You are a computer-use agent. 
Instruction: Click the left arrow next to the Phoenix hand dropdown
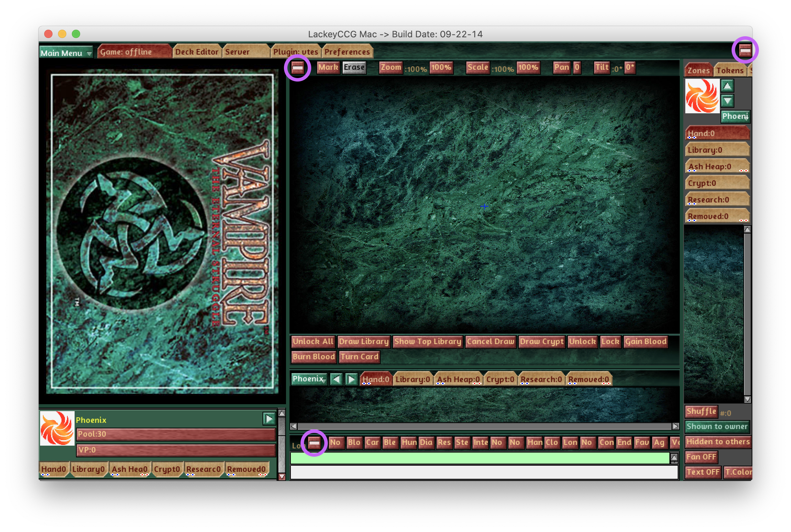tap(336, 380)
